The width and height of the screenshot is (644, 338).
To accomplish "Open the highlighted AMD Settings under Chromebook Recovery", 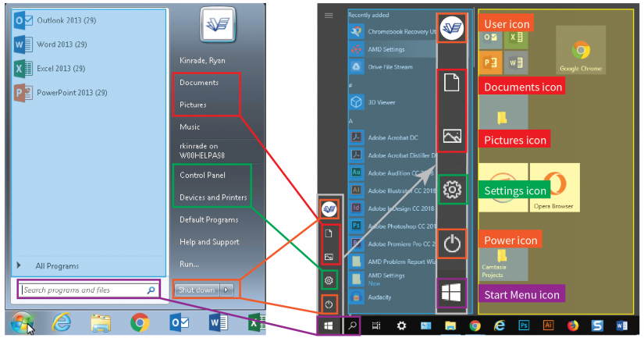I will 392,49.
